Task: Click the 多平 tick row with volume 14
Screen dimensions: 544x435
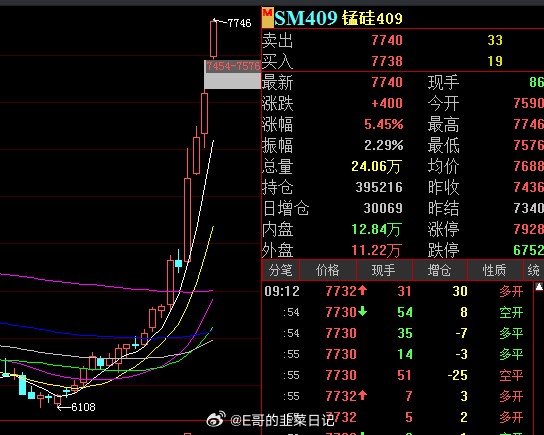Action: coord(397,354)
